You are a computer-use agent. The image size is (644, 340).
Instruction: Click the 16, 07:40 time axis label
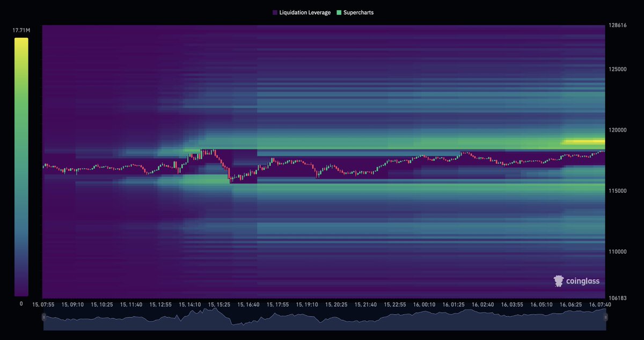click(x=600, y=305)
